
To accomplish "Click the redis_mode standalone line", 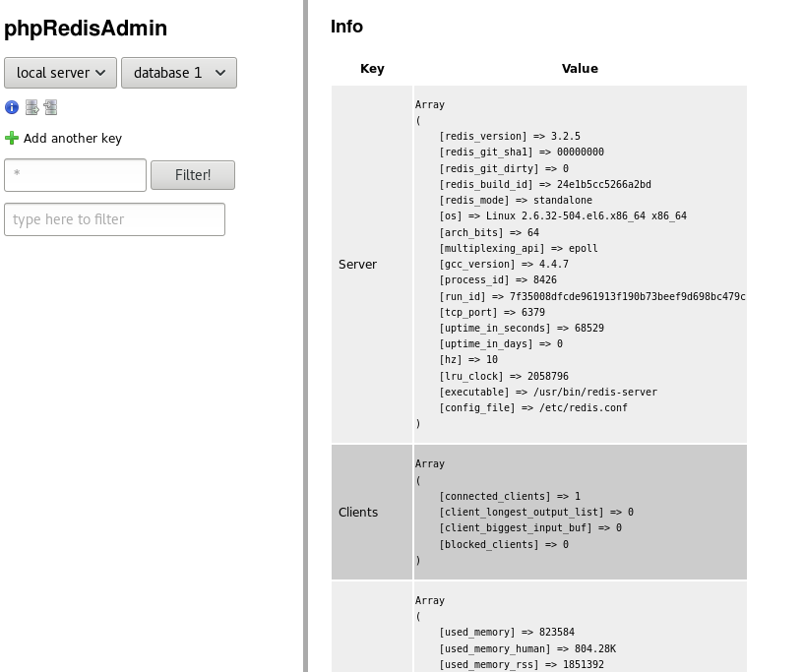I will pyautogui.click(x=516, y=201).
